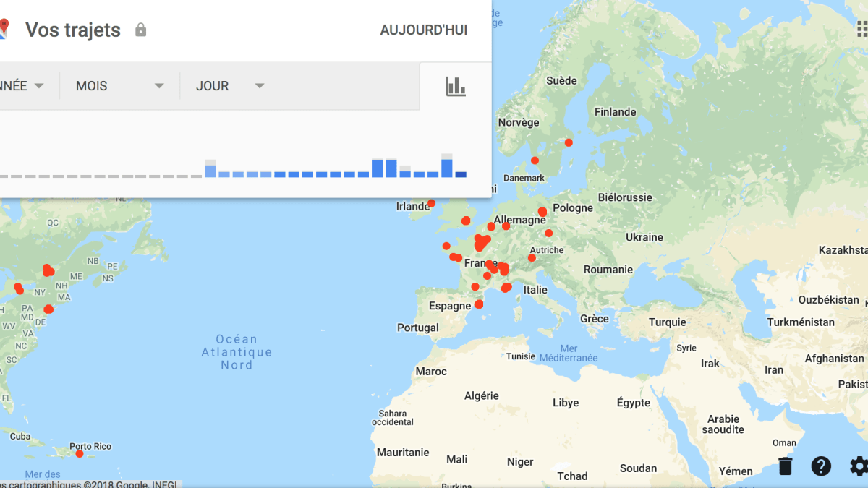Screen dimensions: 868x488
Task: Click the red location dot in Ireland
Action: point(432,203)
